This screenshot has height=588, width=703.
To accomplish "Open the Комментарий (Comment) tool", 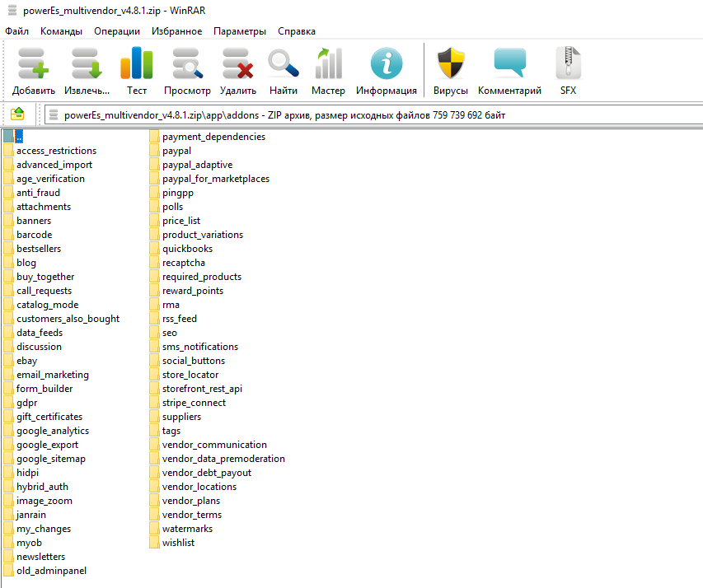I will (509, 63).
